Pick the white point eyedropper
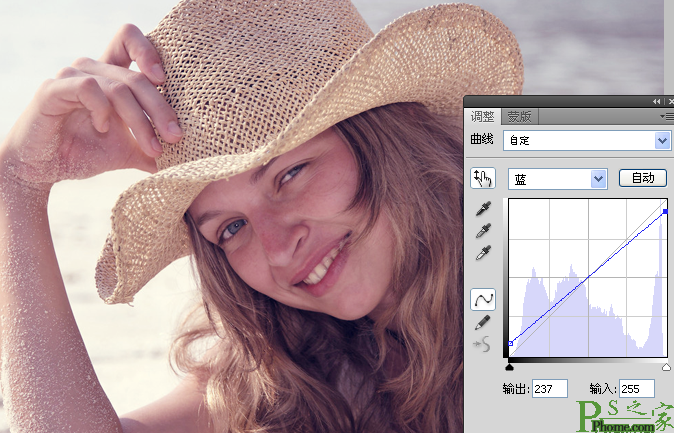Viewport: 674px width, 433px height. (x=483, y=253)
